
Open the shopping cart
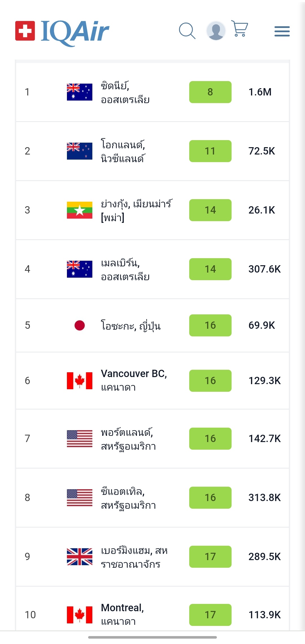pos(240,29)
